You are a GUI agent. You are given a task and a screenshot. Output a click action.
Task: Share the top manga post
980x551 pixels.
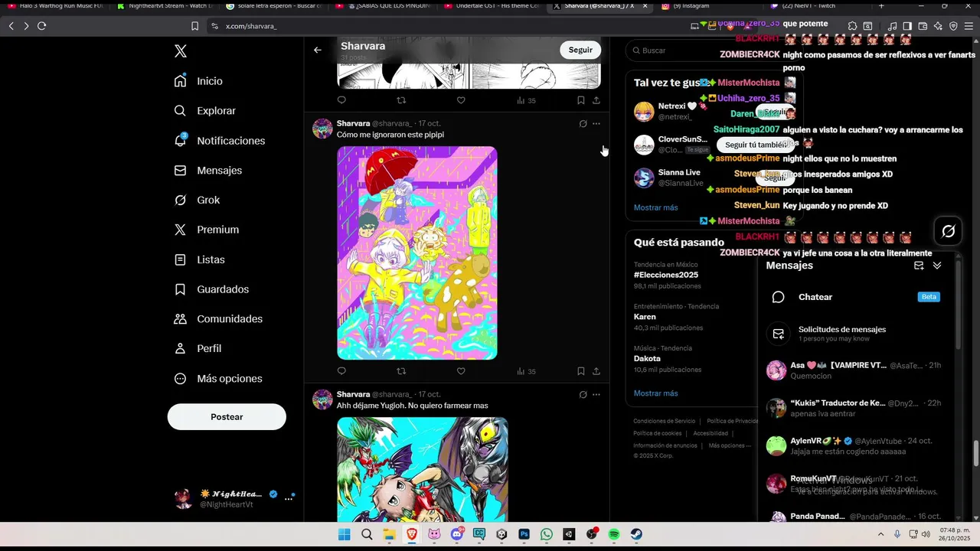pyautogui.click(x=596, y=100)
